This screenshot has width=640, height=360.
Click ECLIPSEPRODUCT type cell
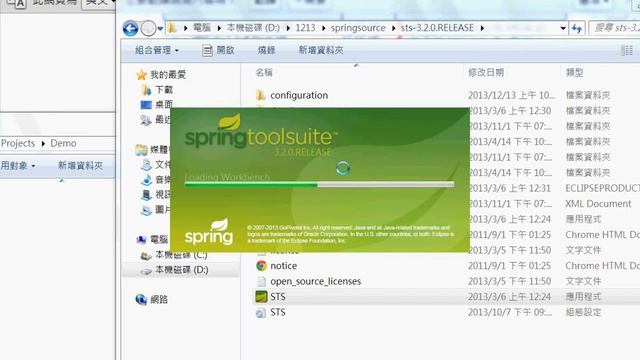[602, 188]
